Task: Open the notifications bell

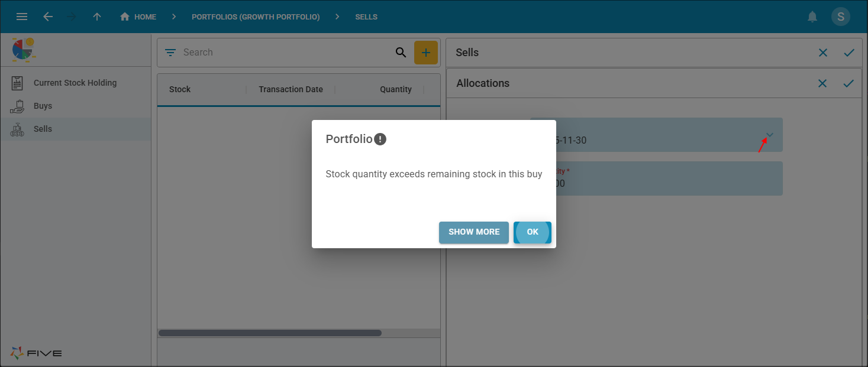Action: coord(812,17)
